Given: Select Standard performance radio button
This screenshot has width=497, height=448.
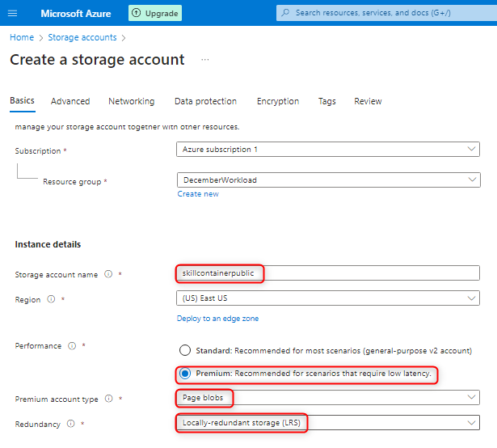Looking at the screenshot, I should [x=185, y=350].
